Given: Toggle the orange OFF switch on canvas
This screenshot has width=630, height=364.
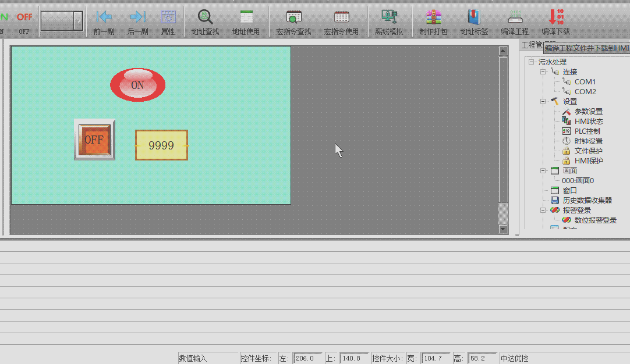Looking at the screenshot, I should click(x=94, y=140).
